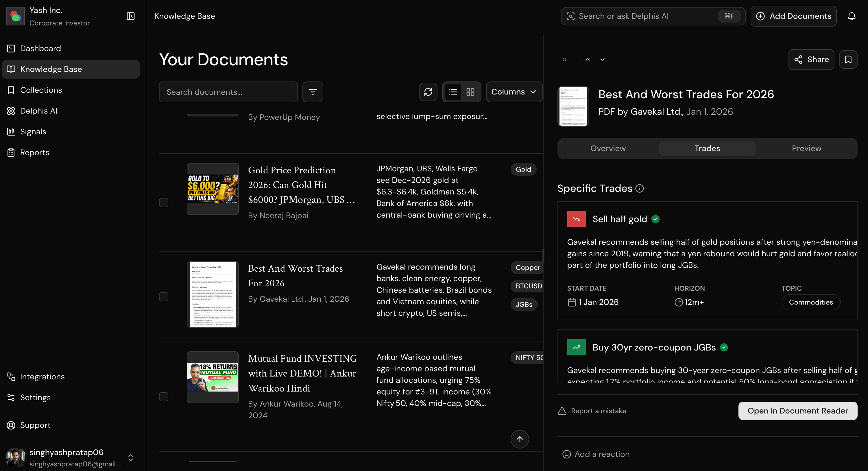Viewport: 868px width, 471px height.
Task: Click the verified badge next to Sell half gold
Action: 655,219
